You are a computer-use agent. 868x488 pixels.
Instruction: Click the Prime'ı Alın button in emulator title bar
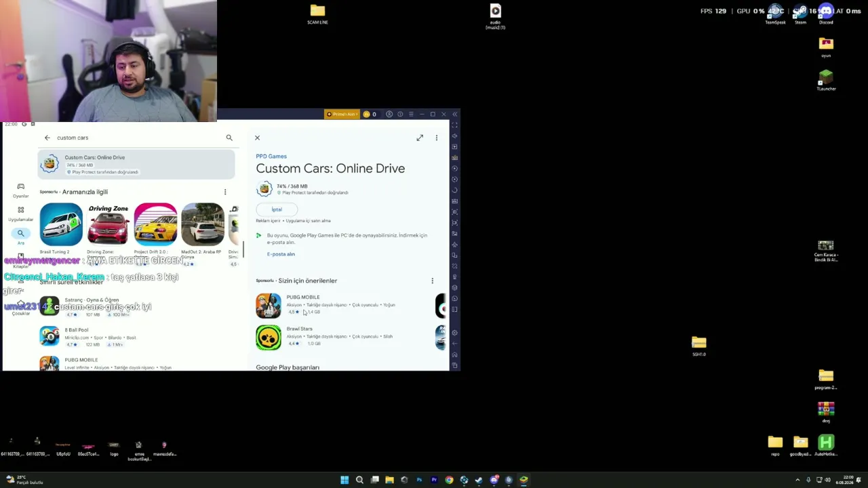coord(342,114)
